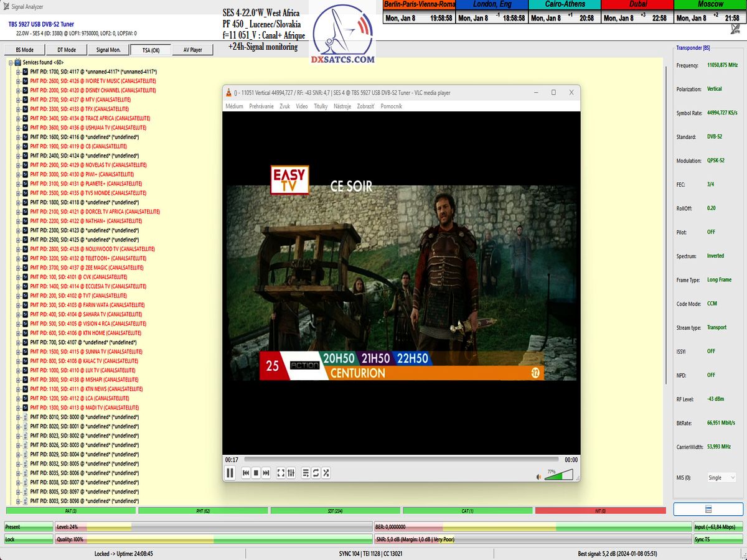Switch to the Signal Mon. tab
Image resolution: width=747 pixels, height=560 pixels.
pyautogui.click(x=108, y=50)
